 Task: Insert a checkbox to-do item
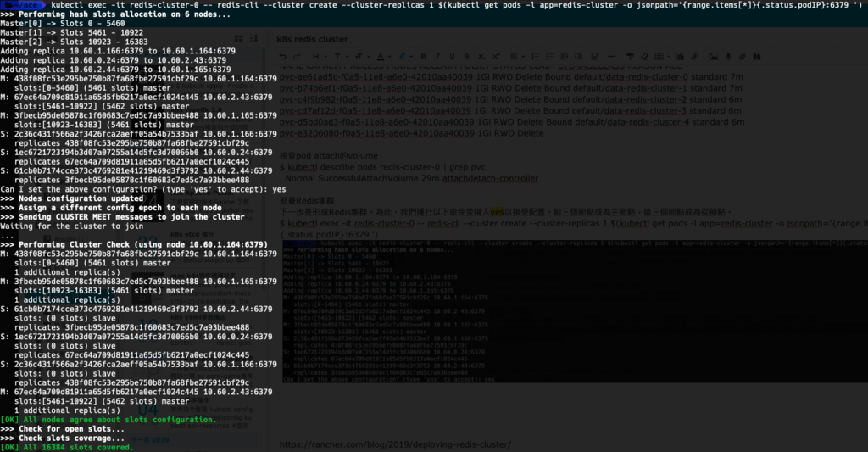[x=595, y=56]
